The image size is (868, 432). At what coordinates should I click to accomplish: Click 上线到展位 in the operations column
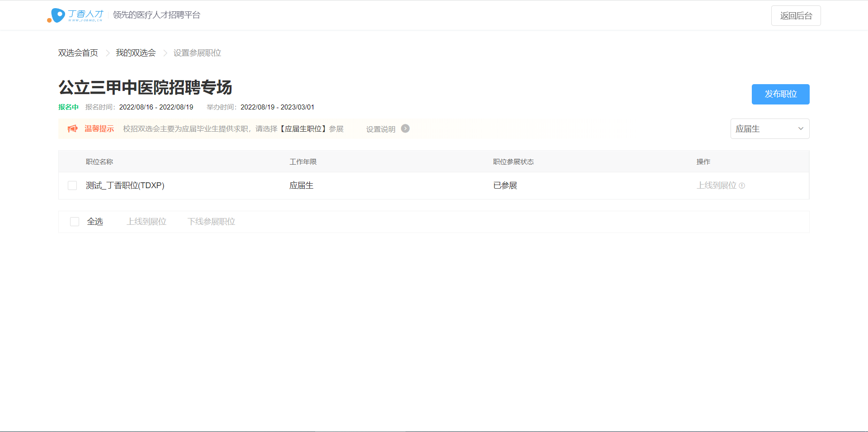(x=717, y=185)
